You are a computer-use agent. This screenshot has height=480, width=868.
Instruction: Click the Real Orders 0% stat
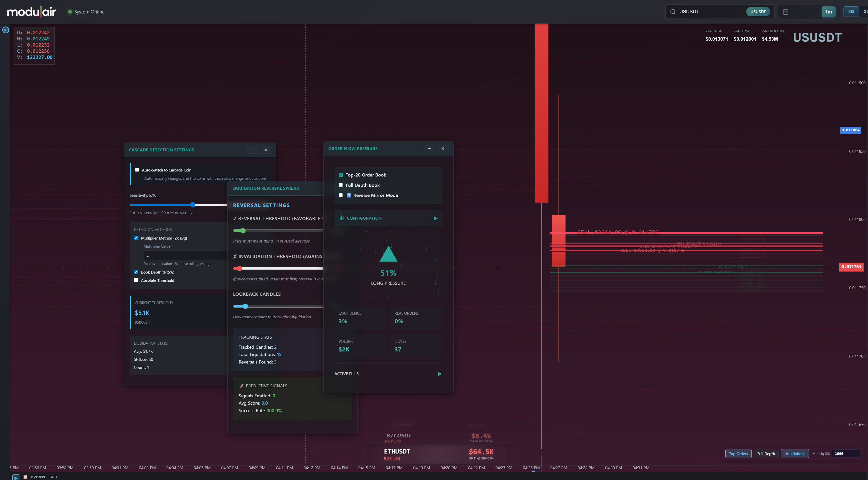tap(416, 318)
